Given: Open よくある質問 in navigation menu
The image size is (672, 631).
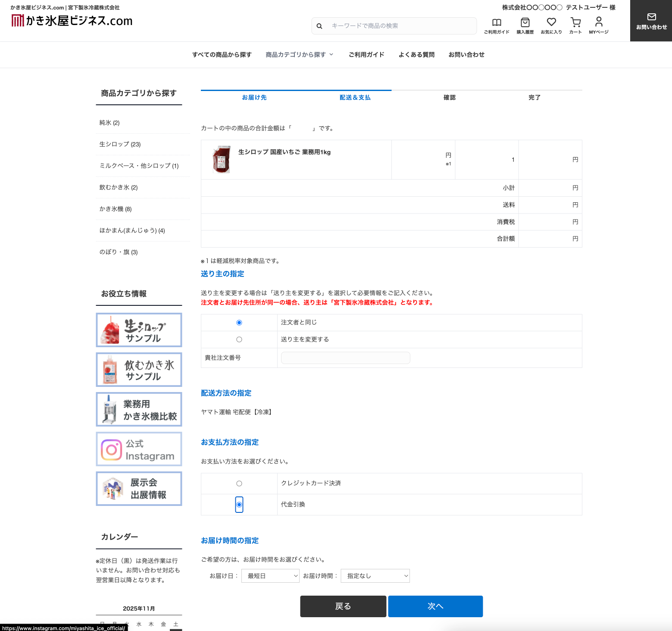Looking at the screenshot, I should point(416,55).
